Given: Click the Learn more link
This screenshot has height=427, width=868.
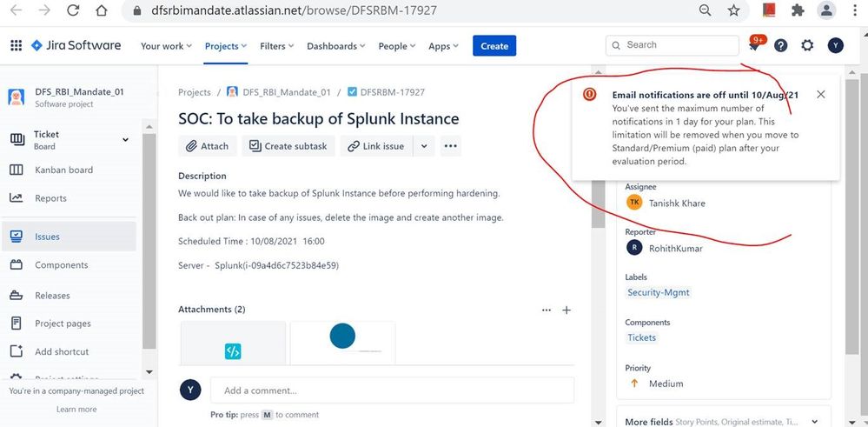Looking at the screenshot, I should click(x=76, y=410).
